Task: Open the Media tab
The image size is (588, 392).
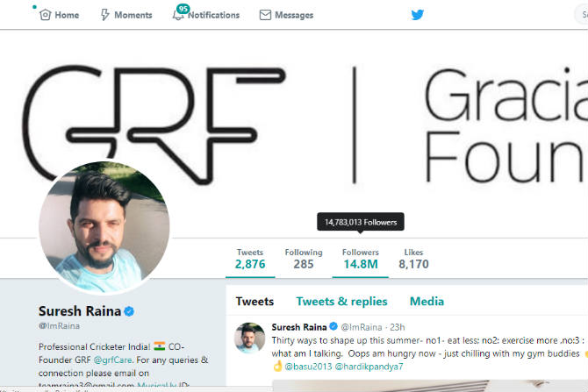Action: tap(427, 302)
